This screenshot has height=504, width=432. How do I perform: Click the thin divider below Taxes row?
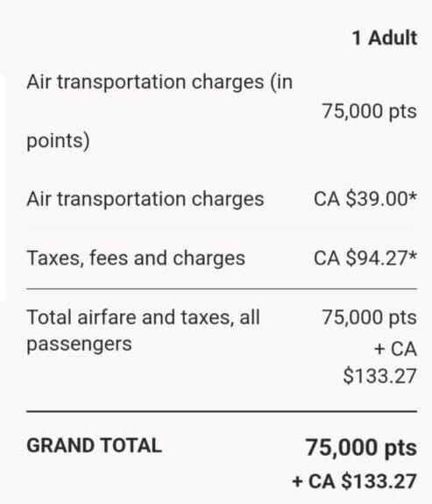tap(222, 289)
